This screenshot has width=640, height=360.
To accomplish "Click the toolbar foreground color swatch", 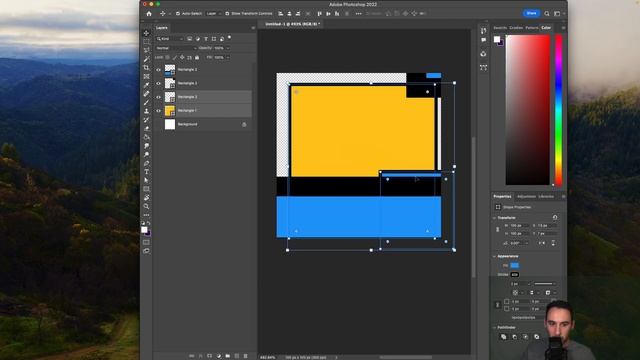I will 144,230.
